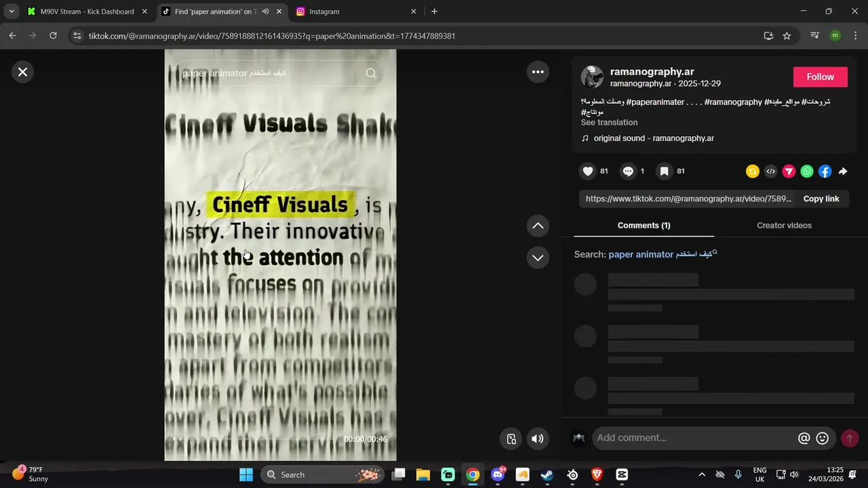Switch to Comments (1) tab

[x=644, y=226]
